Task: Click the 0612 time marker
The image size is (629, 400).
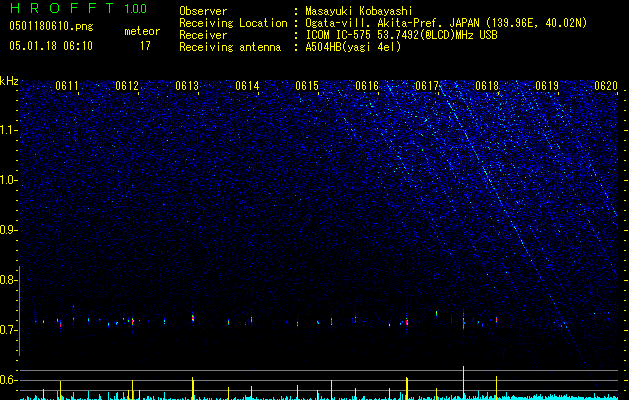Action: point(127,86)
